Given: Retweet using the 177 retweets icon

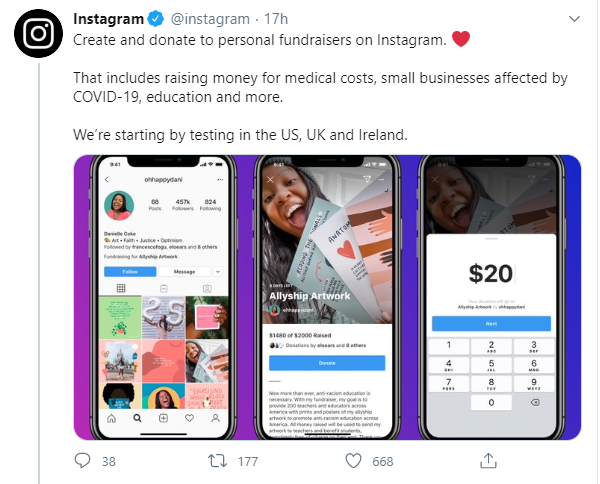Looking at the screenshot, I should coord(217,461).
